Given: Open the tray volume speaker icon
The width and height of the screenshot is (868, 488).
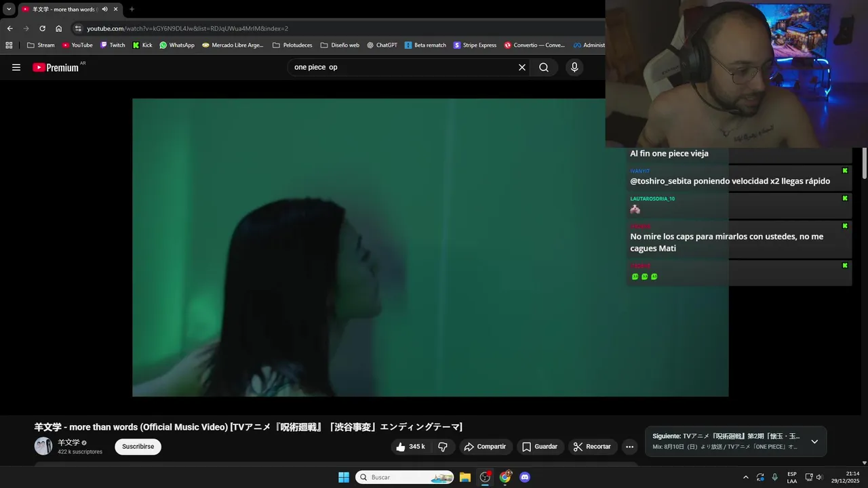Looking at the screenshot, I should pyautogui.click(x=819, y=477).
